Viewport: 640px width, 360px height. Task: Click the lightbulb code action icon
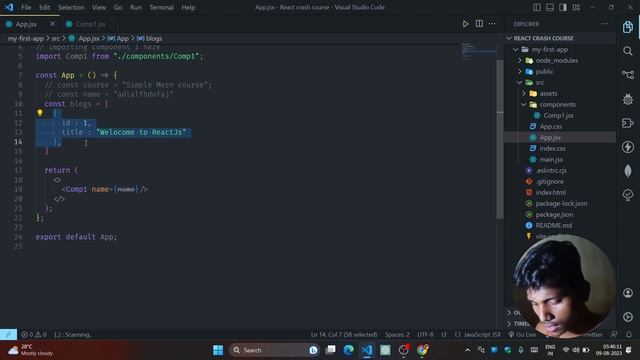pyautogui.click(x=40, y=113)
